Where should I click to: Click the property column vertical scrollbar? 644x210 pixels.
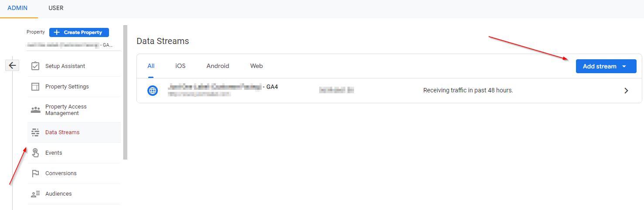pos(126,91)
